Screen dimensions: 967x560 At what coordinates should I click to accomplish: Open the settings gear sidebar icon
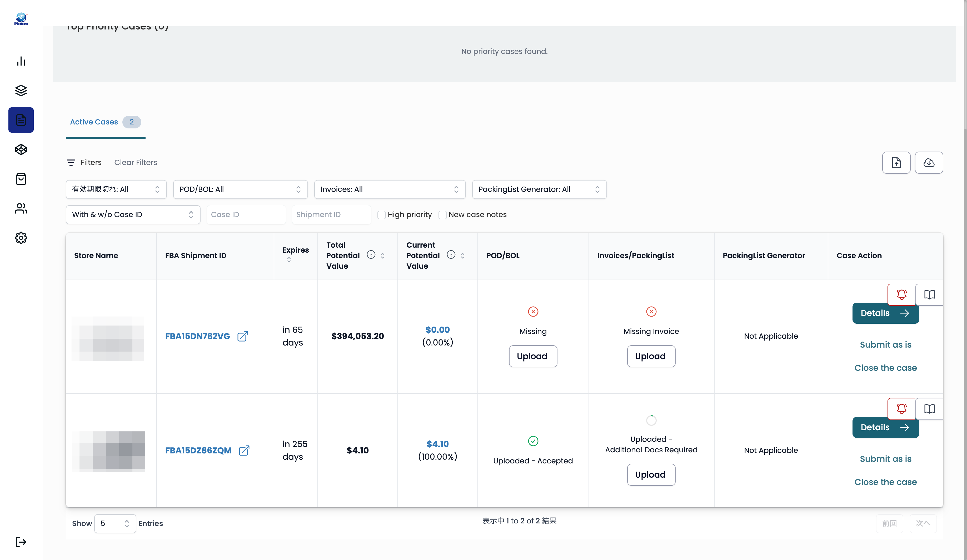coord(21,238)
